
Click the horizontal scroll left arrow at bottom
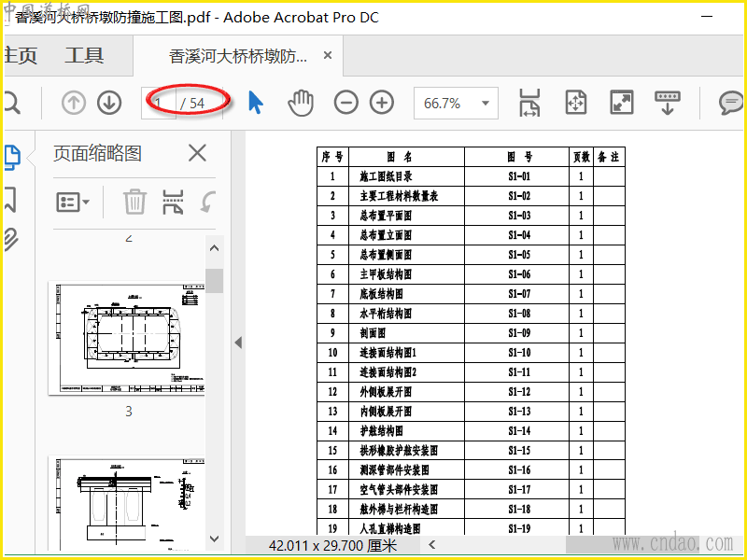[432, 544]
